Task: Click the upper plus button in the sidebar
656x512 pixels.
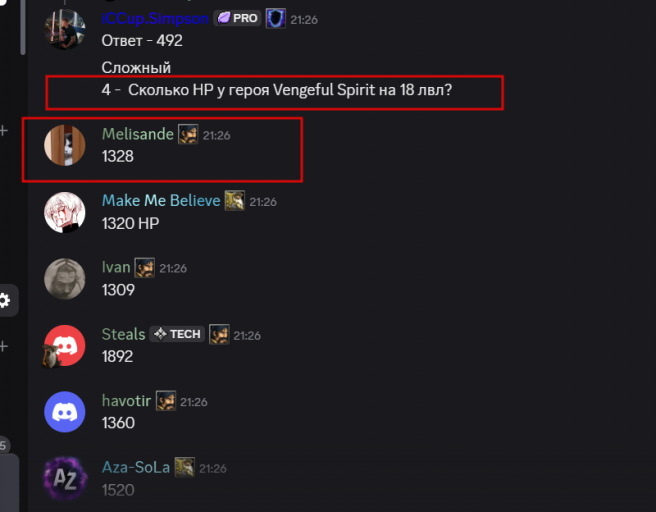Action: click(4, 131)
